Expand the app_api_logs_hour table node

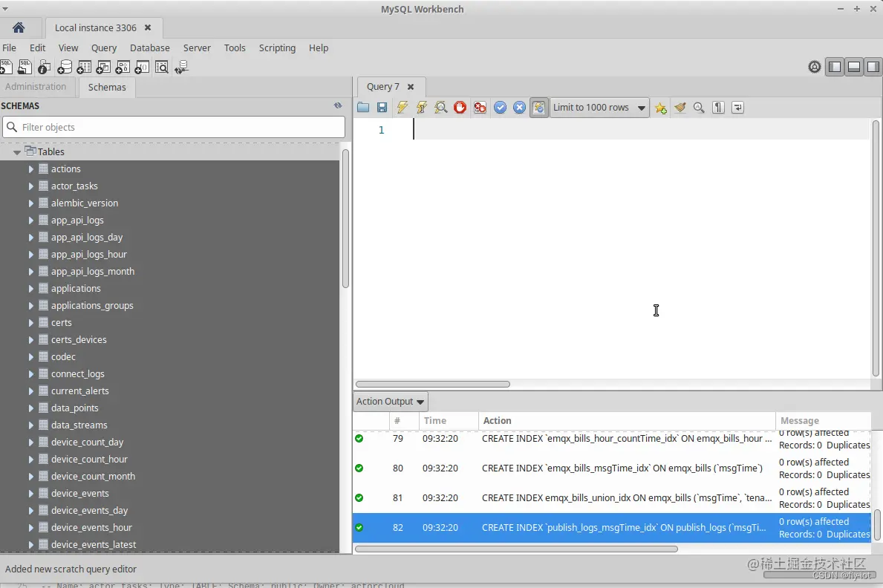31,255
